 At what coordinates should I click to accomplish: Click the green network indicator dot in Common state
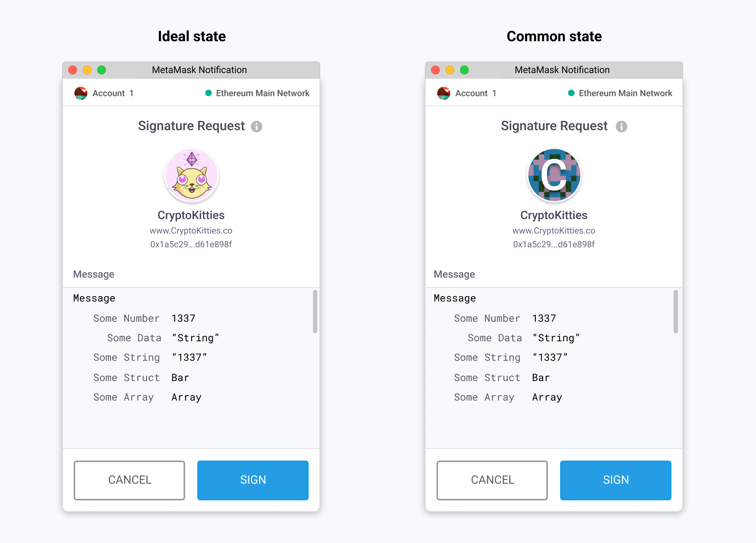click(x=571, y=93)
